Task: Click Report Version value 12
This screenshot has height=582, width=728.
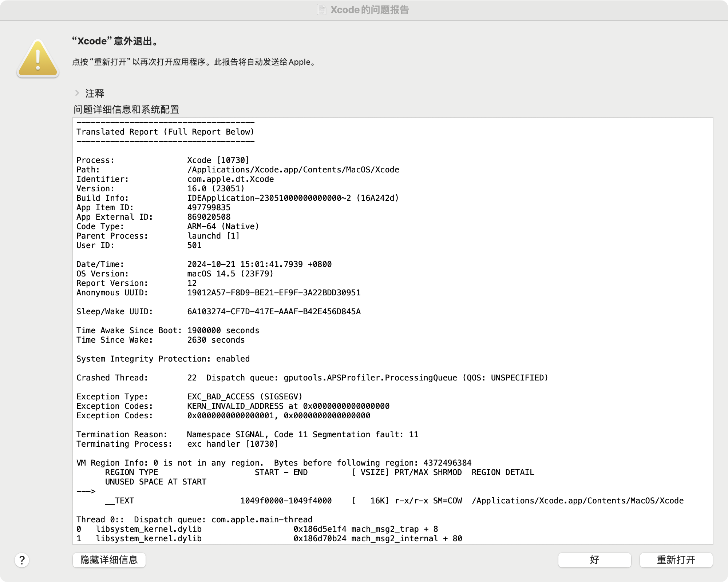Action: tap(192, 283)
